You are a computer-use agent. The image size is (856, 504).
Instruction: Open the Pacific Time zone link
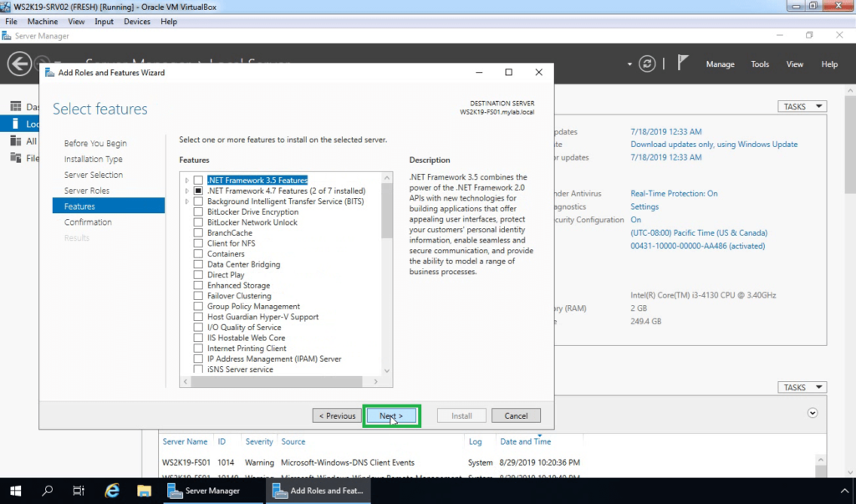(x=699, y=232)
